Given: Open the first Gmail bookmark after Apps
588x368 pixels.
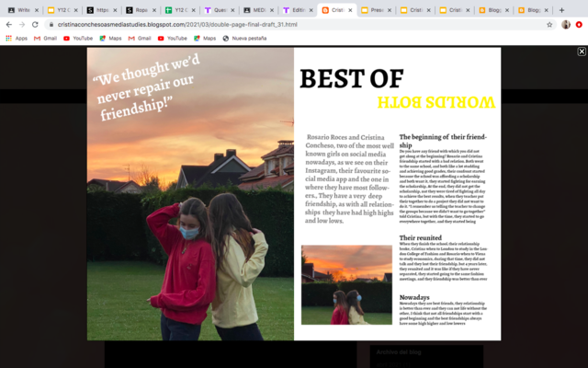Looking at the screenshot, I should (x=45, y=39).
